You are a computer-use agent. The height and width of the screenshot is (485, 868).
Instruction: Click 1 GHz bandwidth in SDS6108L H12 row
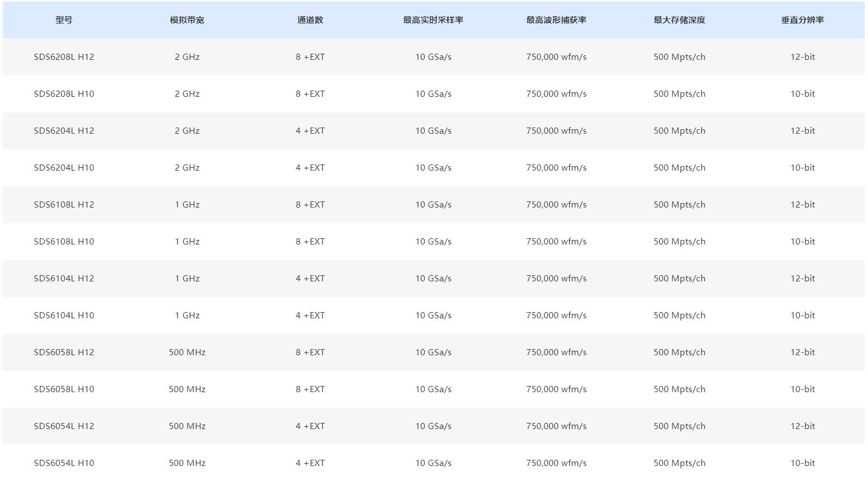tap(187, 205)
